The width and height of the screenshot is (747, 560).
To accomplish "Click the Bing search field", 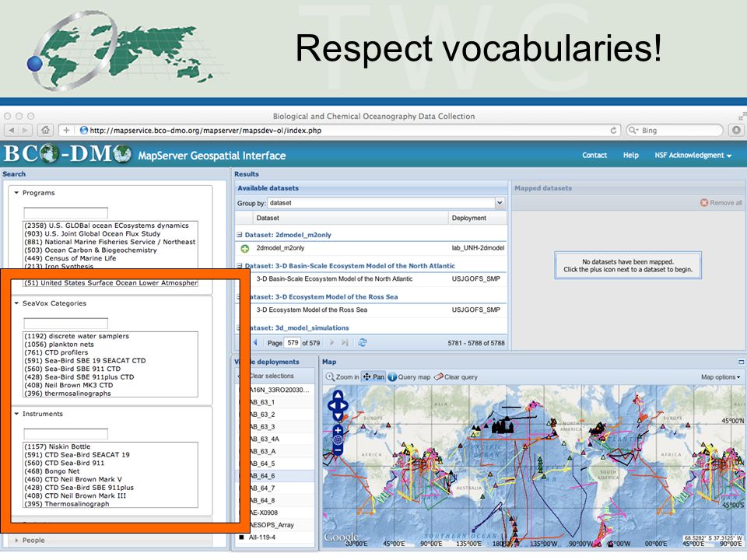I will pos(674,131).
